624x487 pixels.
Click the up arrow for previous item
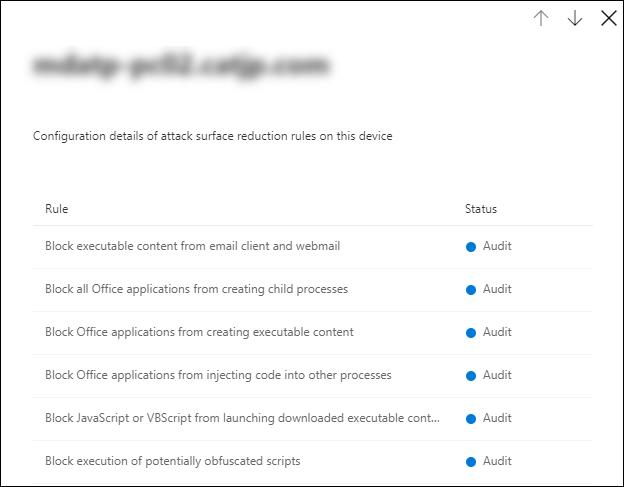point(541,19)
